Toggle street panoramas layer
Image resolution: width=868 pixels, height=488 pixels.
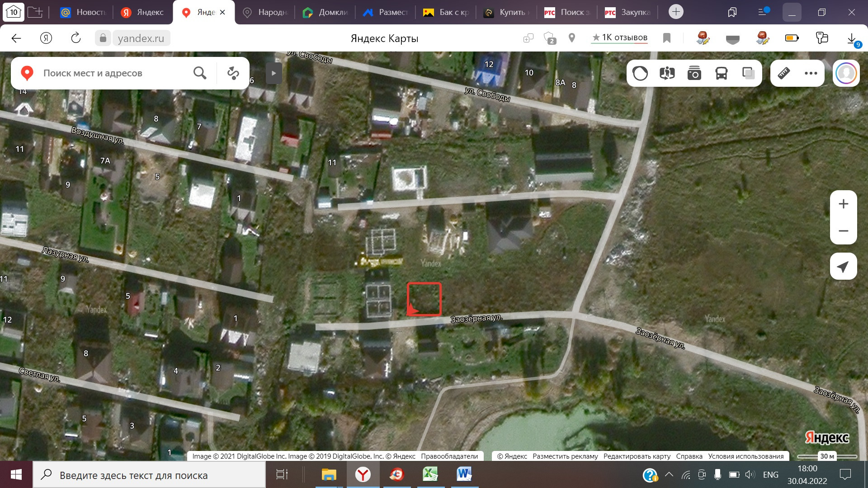[667, 73]
